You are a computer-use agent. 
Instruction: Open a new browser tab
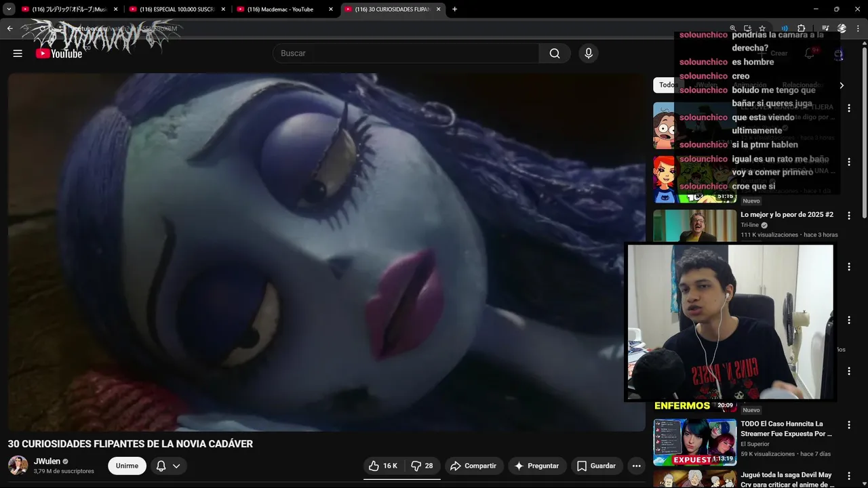454,9
